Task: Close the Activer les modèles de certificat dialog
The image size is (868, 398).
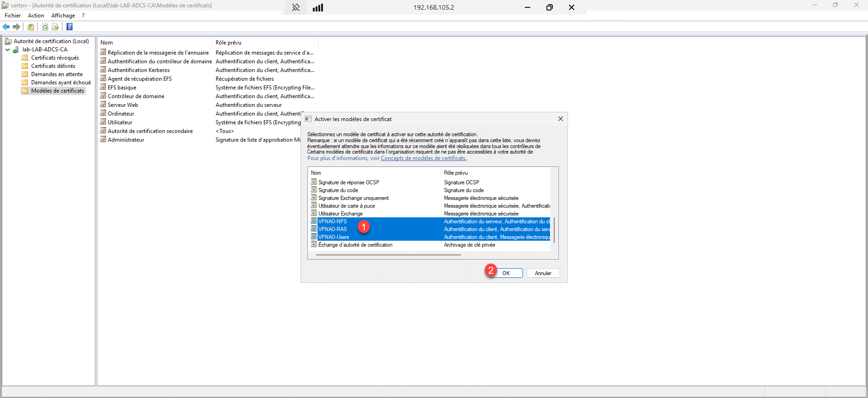Action: pos(560,119)
